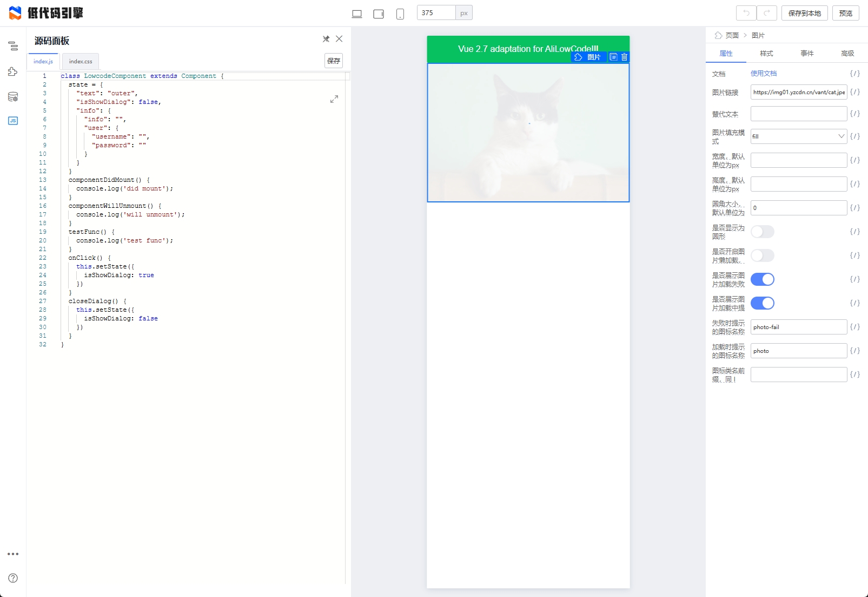Bind variable for 宽度 property
This screenshot has width=868, height=597.
(x=855, y=160)
